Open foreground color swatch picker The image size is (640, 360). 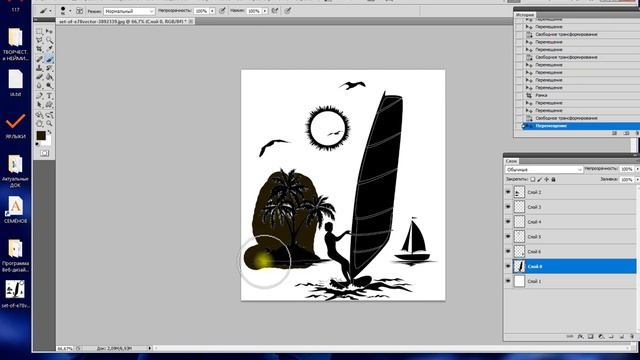(40, 135)
